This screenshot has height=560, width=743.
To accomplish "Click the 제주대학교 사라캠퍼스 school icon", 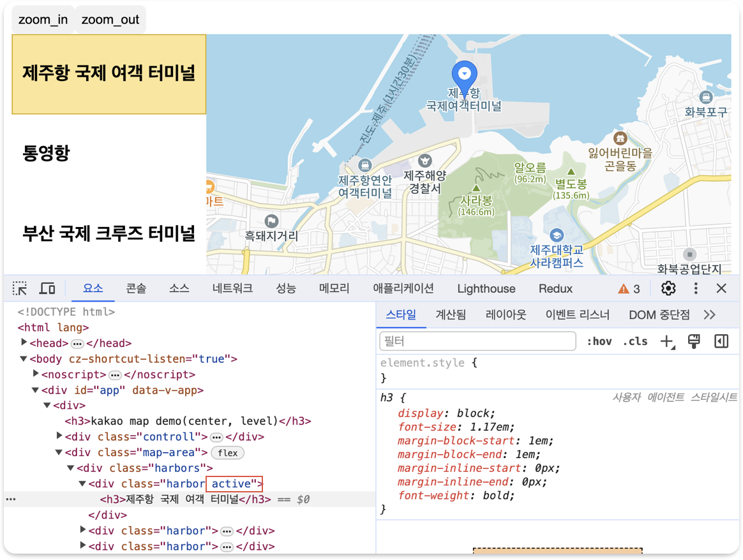I will 557,235.
